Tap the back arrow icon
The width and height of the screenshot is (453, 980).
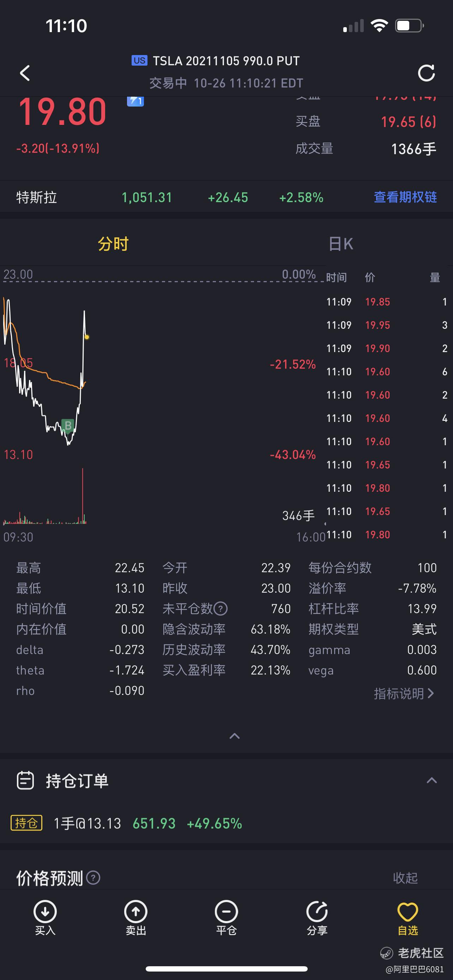(25, 73)
